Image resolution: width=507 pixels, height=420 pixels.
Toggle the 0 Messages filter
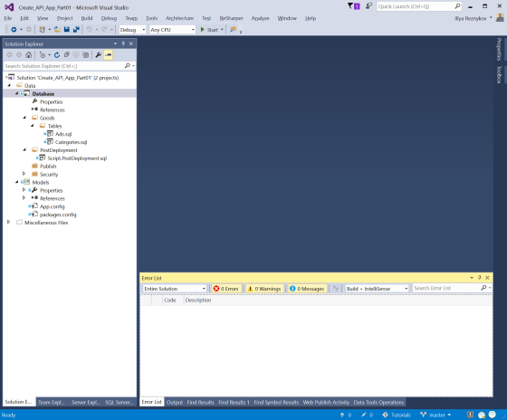[x=307, y=289]
